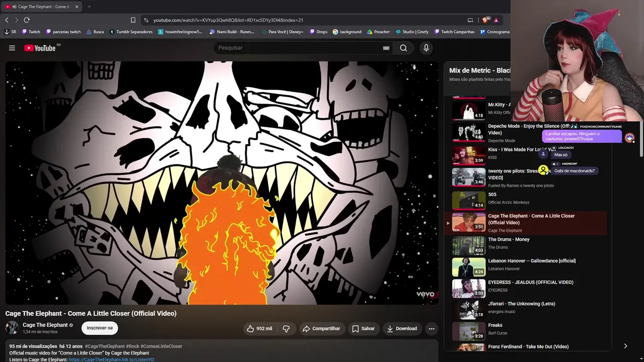Open the Studio | Cinefy bookmark
Image resolution: width=644 pixels, height=362 pixels.
(x=412, y=32)
